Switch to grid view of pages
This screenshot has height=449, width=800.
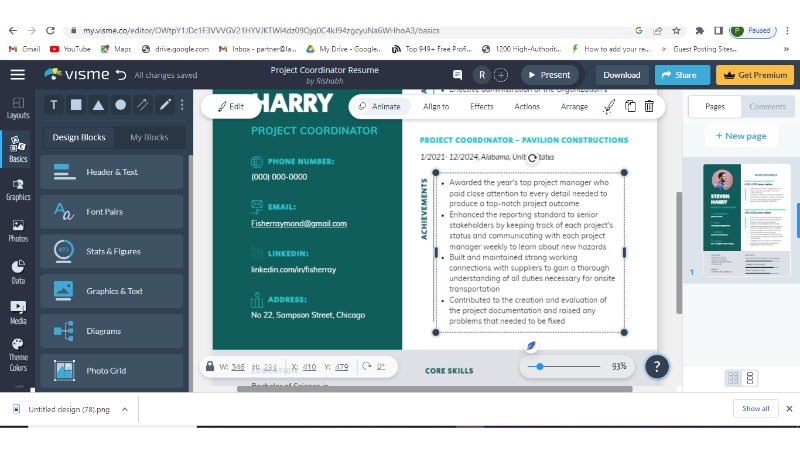[x=733, y=377]
